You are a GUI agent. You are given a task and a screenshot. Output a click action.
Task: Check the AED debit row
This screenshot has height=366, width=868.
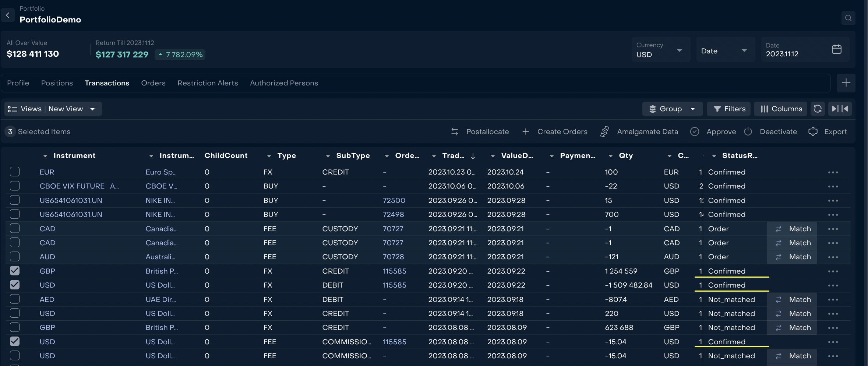pyautogui.click(x=15, y=299)
